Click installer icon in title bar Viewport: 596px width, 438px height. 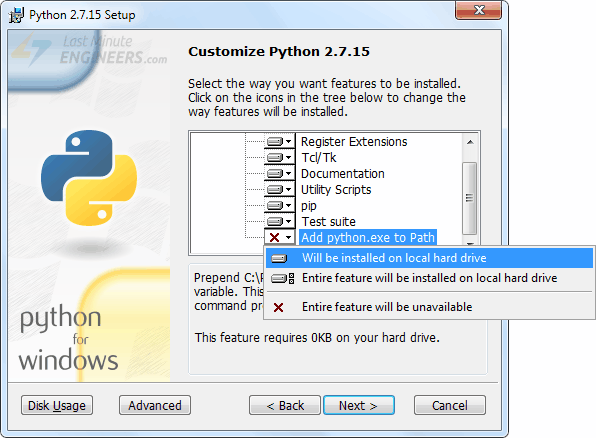pyautogui.click(x=16, y=15)
